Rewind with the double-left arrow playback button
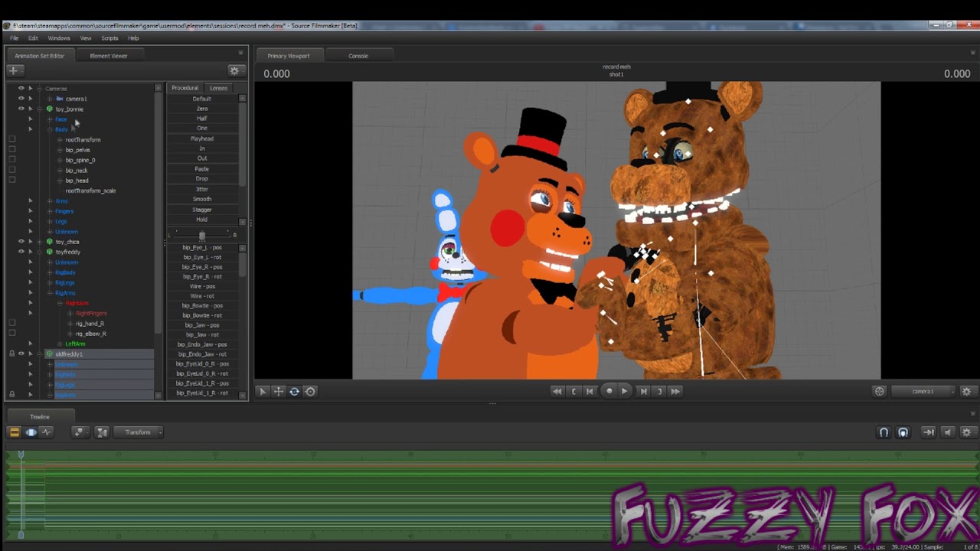 [557, 391]
